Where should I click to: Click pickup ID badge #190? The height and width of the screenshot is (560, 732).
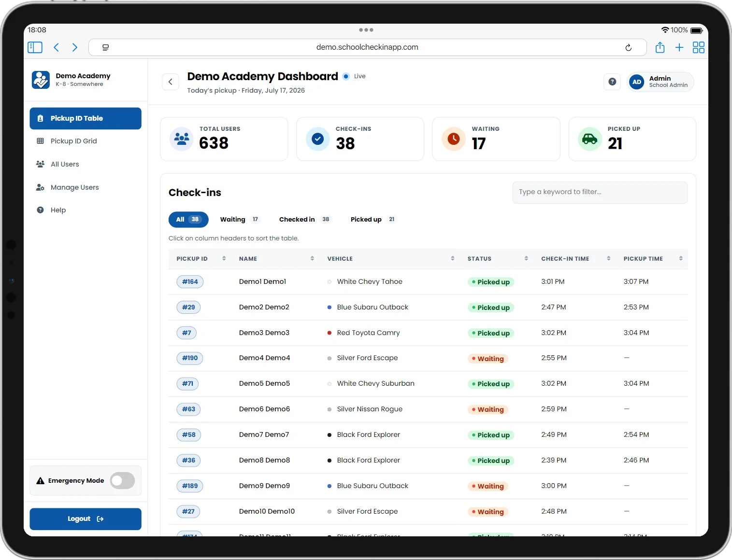(x=190, y=358)
